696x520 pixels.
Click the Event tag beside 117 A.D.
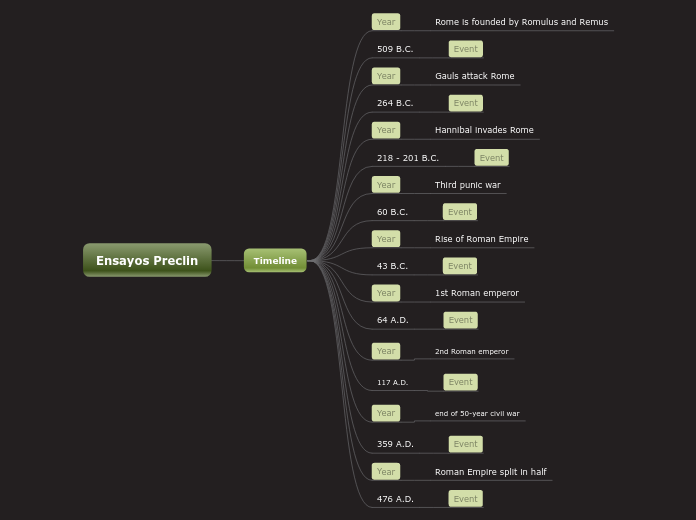coord(460,382)
